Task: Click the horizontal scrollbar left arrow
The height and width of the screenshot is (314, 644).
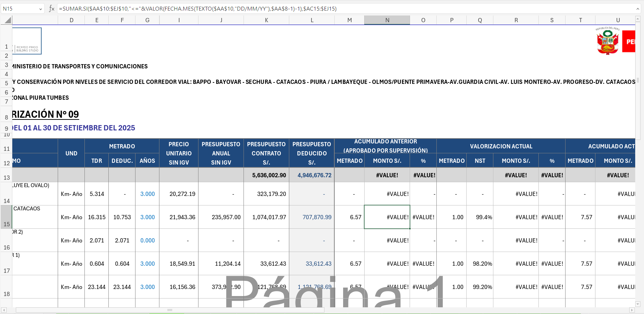Action: click(4, 310)
